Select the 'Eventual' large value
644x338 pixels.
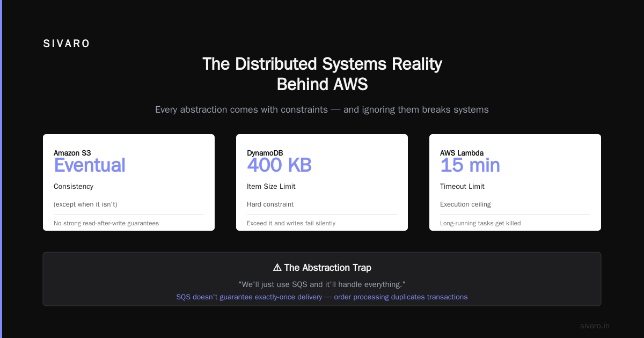90,165
